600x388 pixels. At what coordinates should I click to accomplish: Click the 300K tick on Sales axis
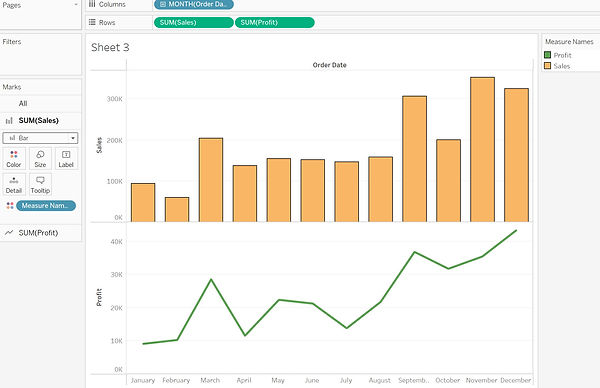115,99
